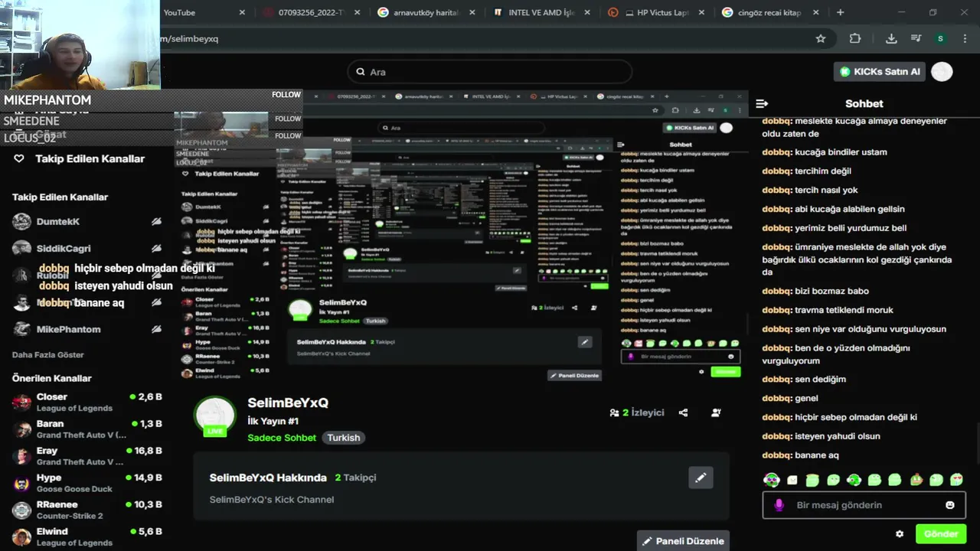
Task: Click the Closer channel avatar
Action: [x=21, y=402]
